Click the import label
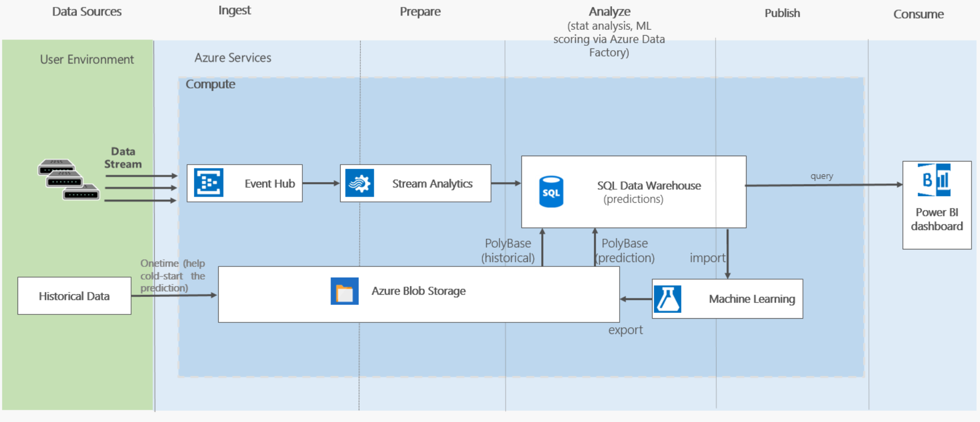 (708, 258)
